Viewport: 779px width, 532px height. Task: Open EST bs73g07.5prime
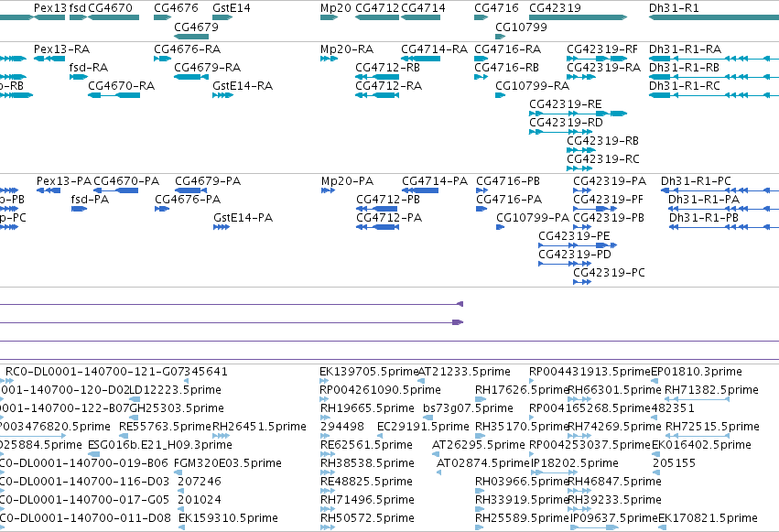tap(468, 408)
